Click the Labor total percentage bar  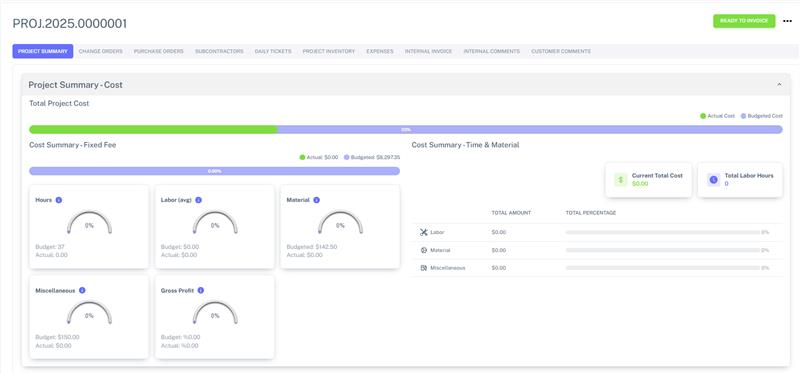(663, 232)
